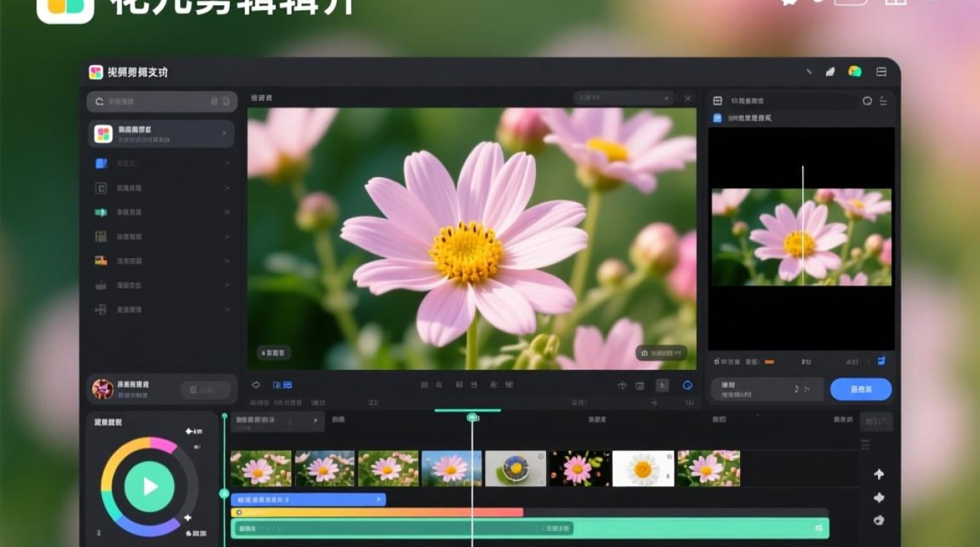
Task: Click the green playhead marker on the timeline
Action: point(472,417)
